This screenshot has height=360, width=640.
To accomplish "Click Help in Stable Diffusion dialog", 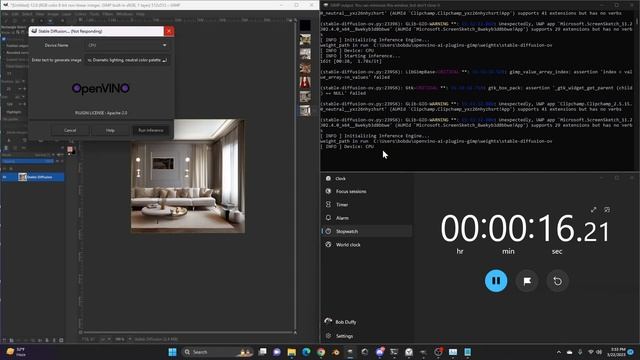I will coord(110,130).
